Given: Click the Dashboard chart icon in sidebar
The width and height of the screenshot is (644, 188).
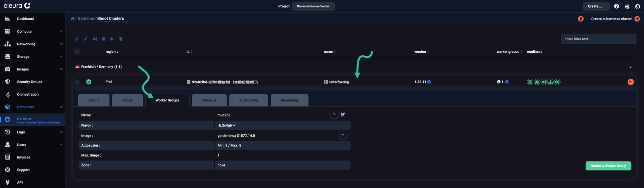Looking at the screenshot, I should pos(7,19).
